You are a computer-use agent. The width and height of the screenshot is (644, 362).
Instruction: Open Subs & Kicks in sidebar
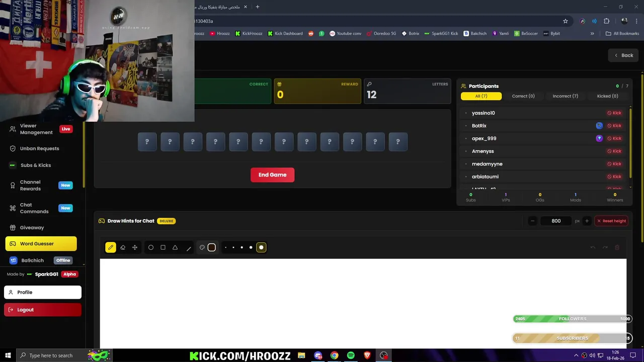tap(40, 165)
